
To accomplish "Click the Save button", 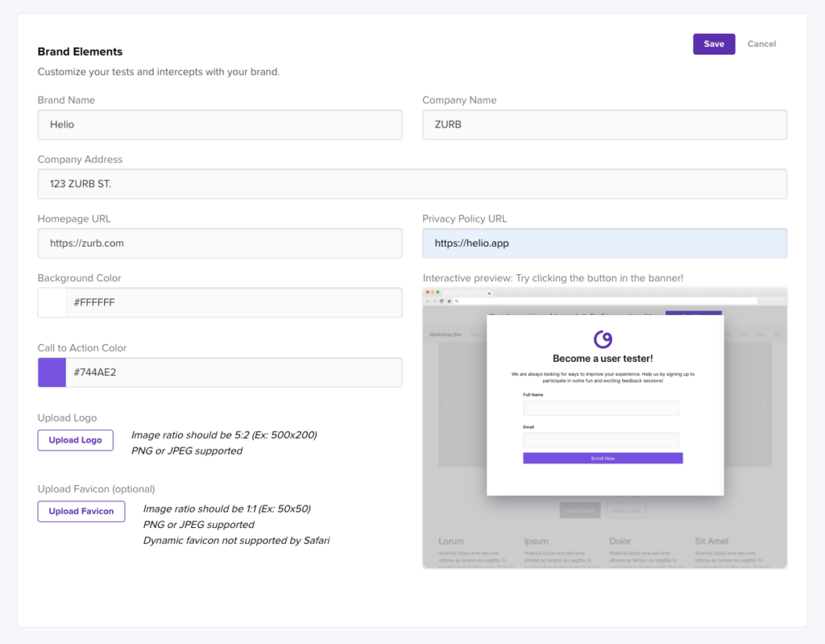I will click(714, 44).
